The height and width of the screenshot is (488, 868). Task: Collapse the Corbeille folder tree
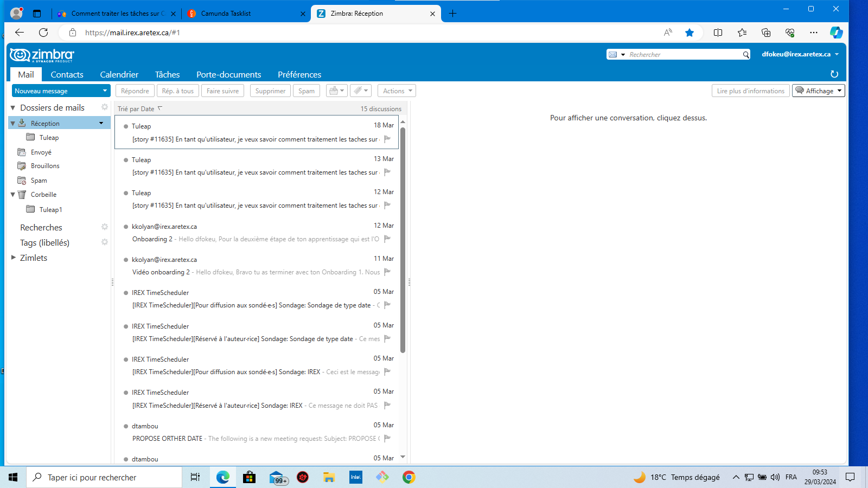click(x=13, y=195)
